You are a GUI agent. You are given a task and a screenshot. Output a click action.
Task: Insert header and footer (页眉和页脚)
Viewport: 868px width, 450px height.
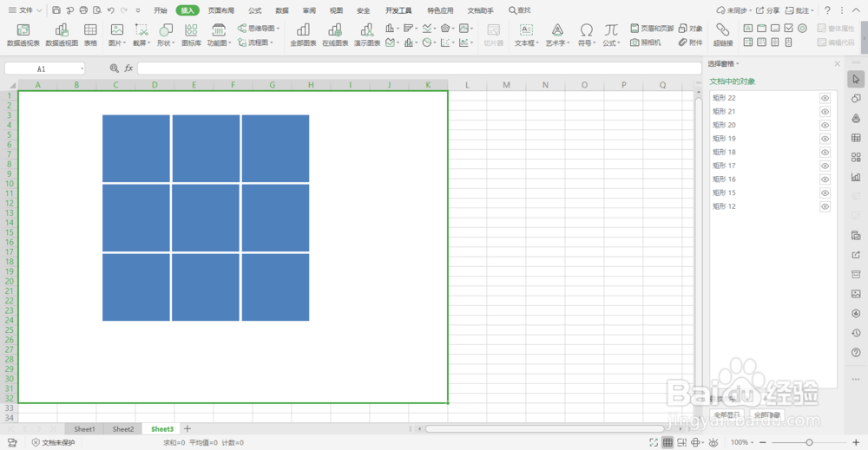point(652,29)
